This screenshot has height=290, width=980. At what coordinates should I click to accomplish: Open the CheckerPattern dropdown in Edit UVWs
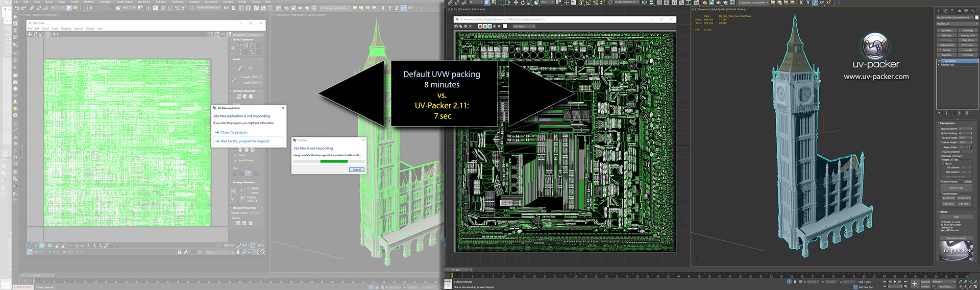pyautogui.click(x=248, y=35)
